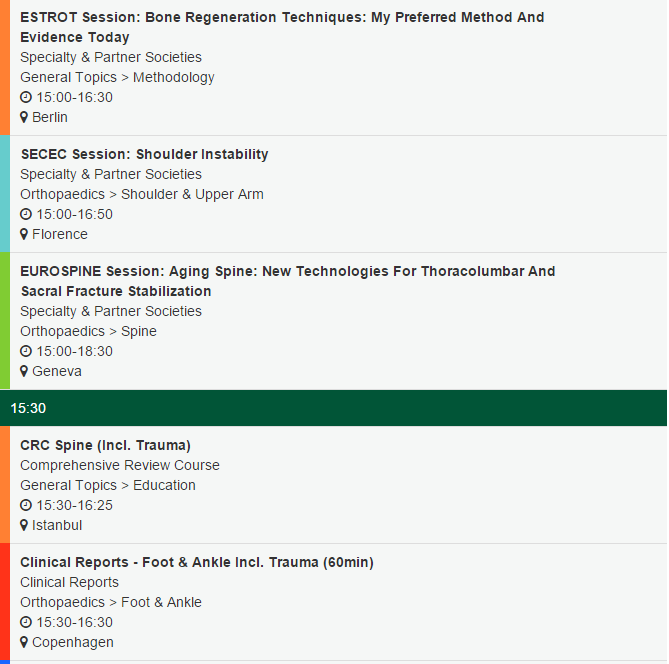Open SECEC Session: Shoulder Instability
Screen dimensions: 669x664
point(144,154)
